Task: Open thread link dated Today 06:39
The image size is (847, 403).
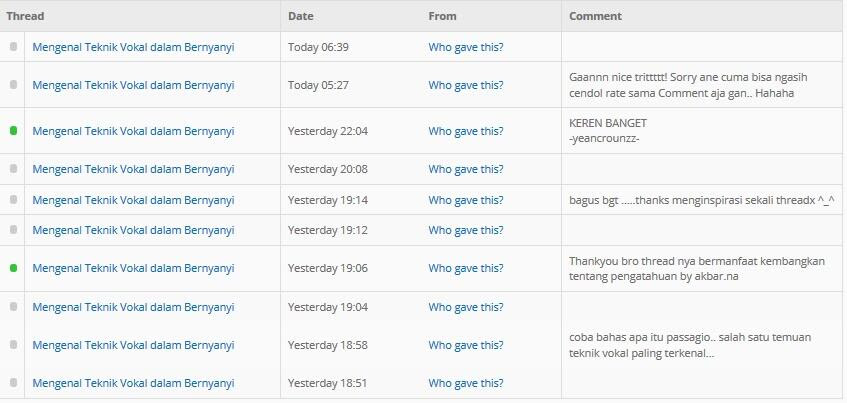Action: tap(133, 47)
